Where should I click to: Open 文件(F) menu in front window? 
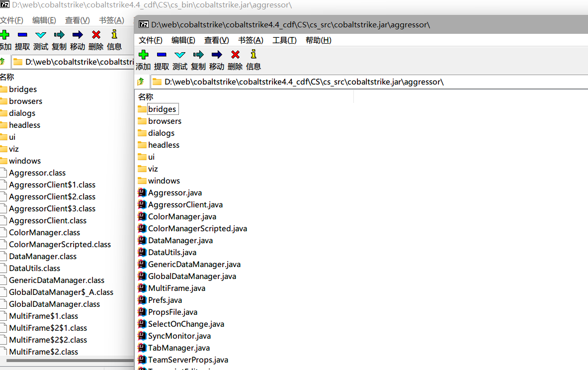[151, 40]
